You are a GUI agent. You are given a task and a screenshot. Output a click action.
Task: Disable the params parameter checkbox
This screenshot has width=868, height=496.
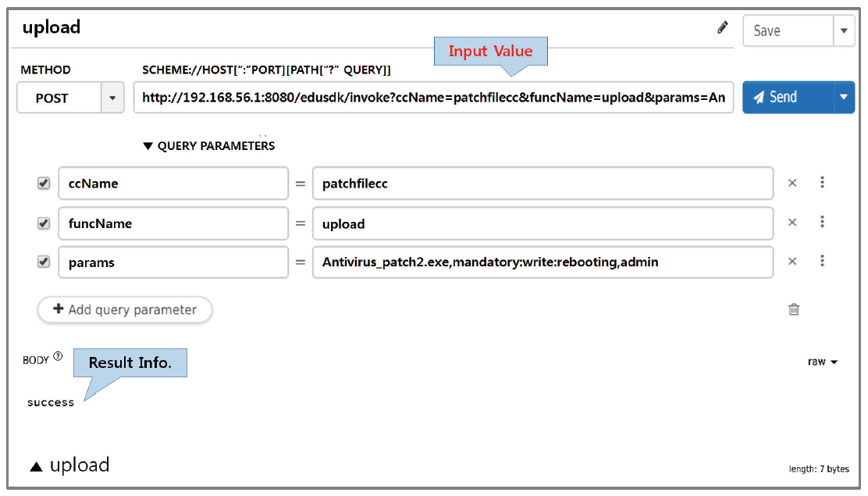tap(44, 262)
